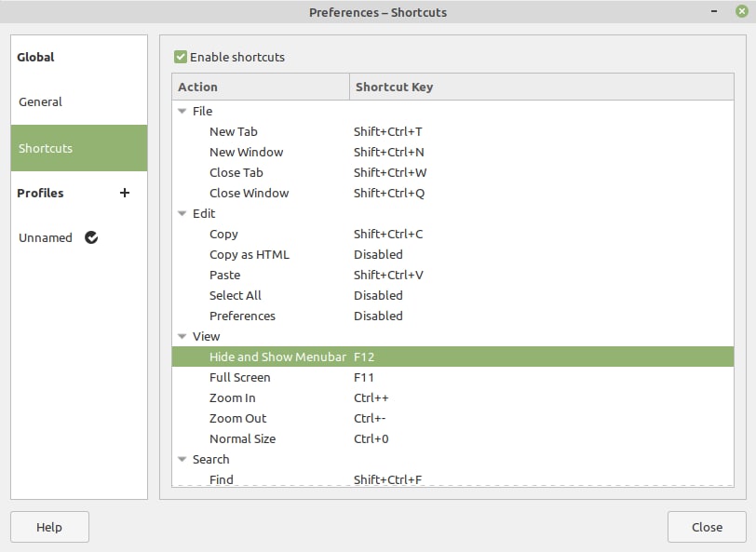Screen dimensions: 756x552
Task: Select the Full Screen action row
Action: point(240,377)
